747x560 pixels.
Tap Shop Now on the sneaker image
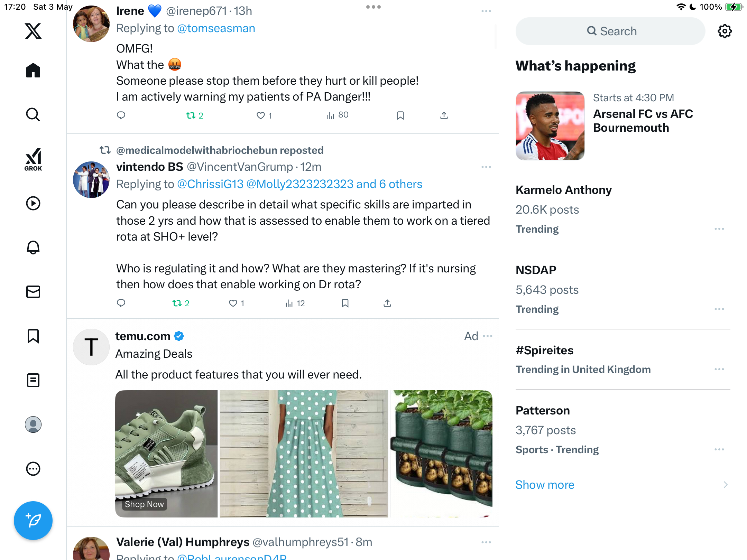[144, 504]
